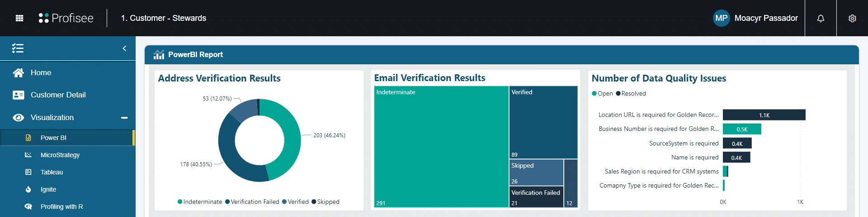Screen dimensions: 868x217
Task: Click 'Address Verification Results' title
Action: [x=219, y=78]
